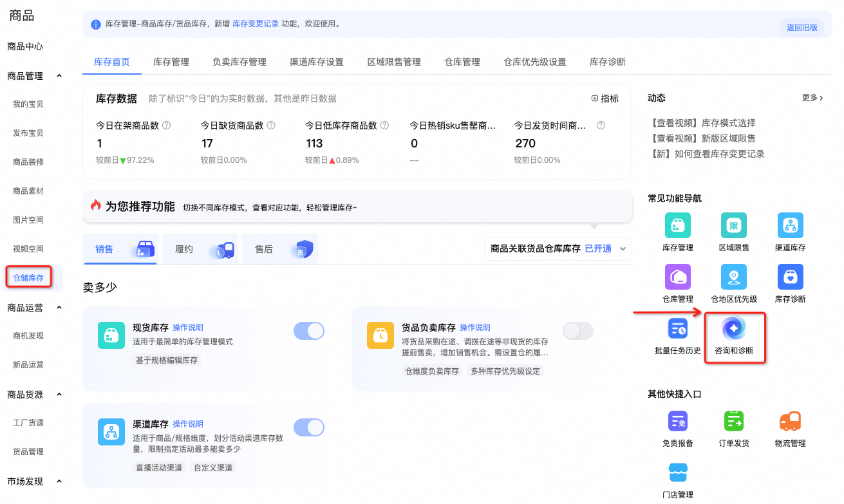Switch to the 库存管理 top tab

pos(171,62)
